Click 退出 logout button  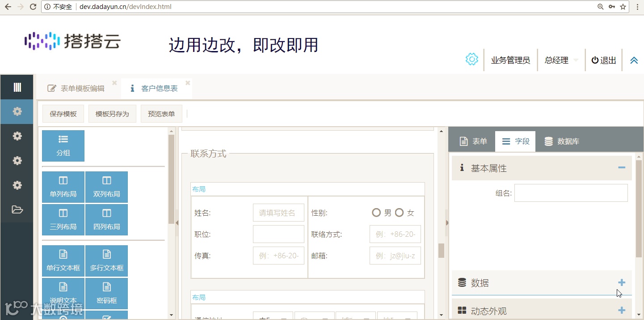click(604, 60)
